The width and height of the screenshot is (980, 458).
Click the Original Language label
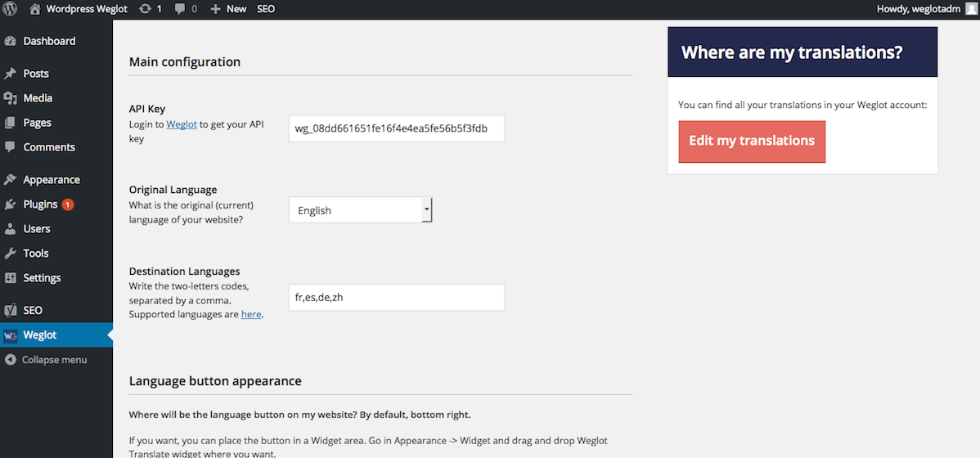click(173, 189)
